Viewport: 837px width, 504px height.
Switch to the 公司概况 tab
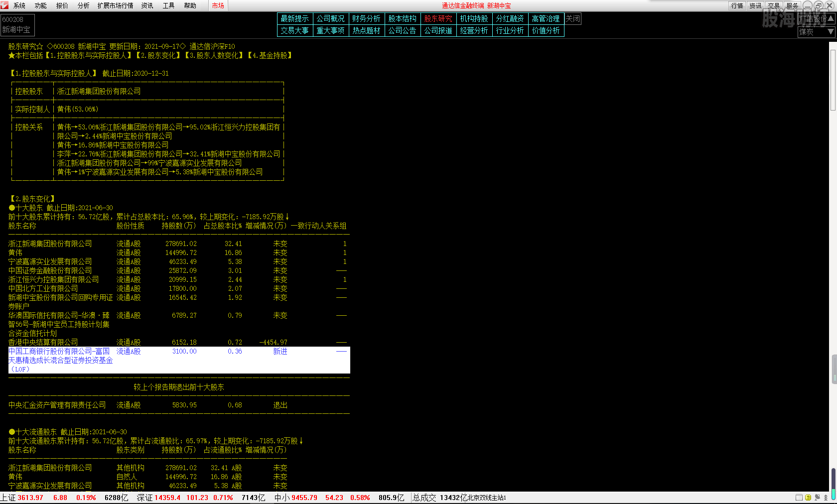(331, 18)
